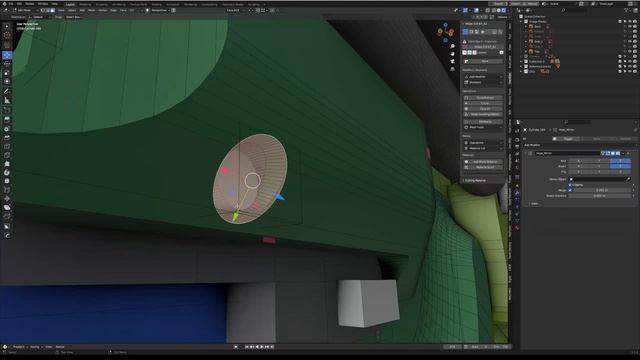
Task: Toggle the Merge checkbox
Action: pos(570,190)
